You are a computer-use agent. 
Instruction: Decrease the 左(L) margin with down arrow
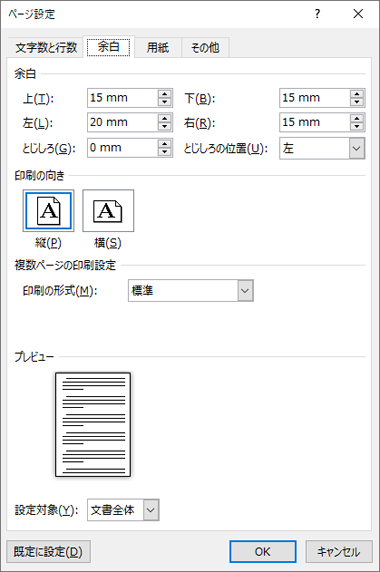(165, 127)
